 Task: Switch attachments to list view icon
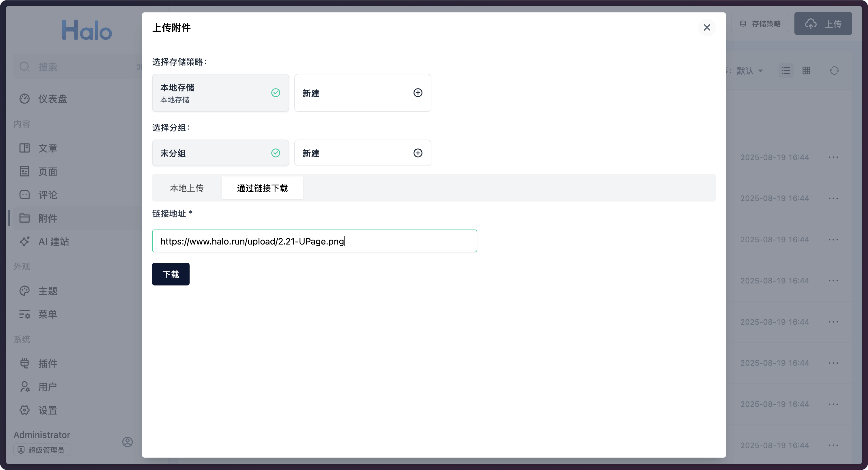click(x=786, y=71)
